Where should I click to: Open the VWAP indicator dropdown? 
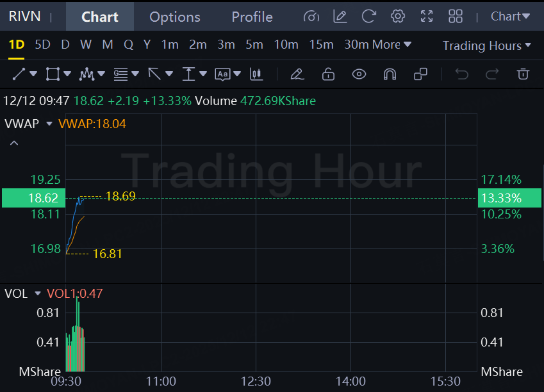point(49,124)
